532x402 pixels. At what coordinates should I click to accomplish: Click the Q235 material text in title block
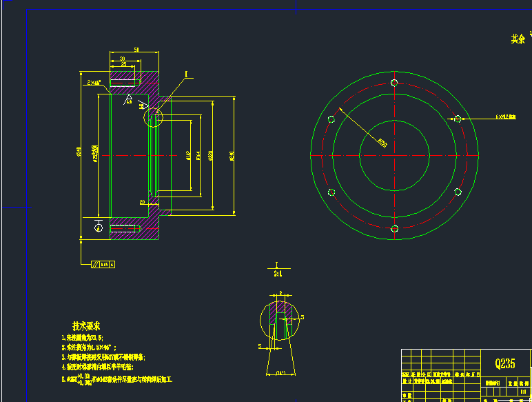point(505,363)
